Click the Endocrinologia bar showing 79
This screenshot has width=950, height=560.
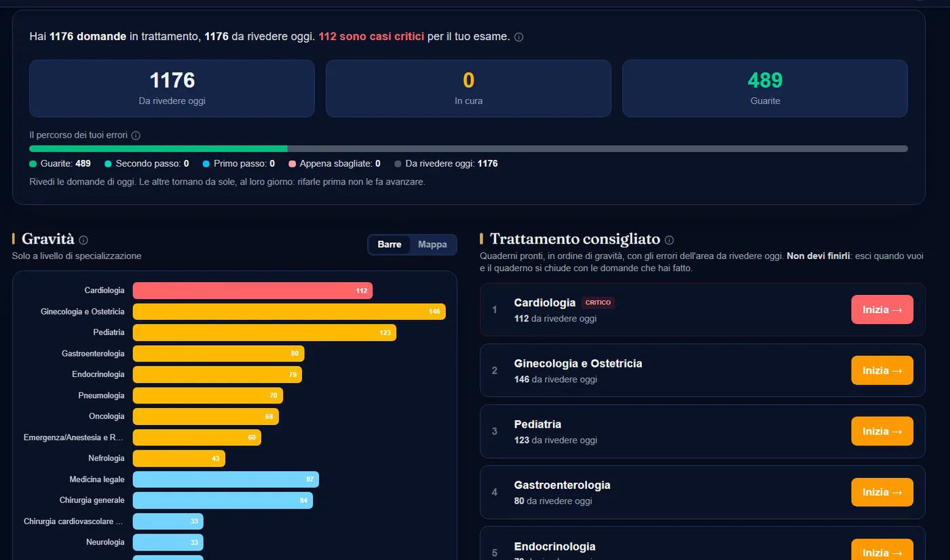(x=217, y=374)
